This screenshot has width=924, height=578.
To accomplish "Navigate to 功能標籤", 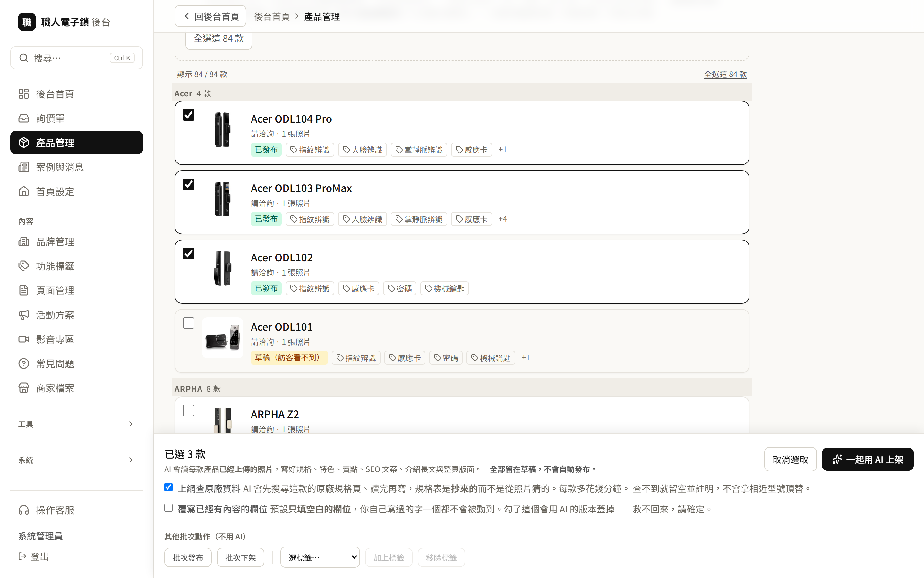I will pyautogui.click(x=76, y=266).
